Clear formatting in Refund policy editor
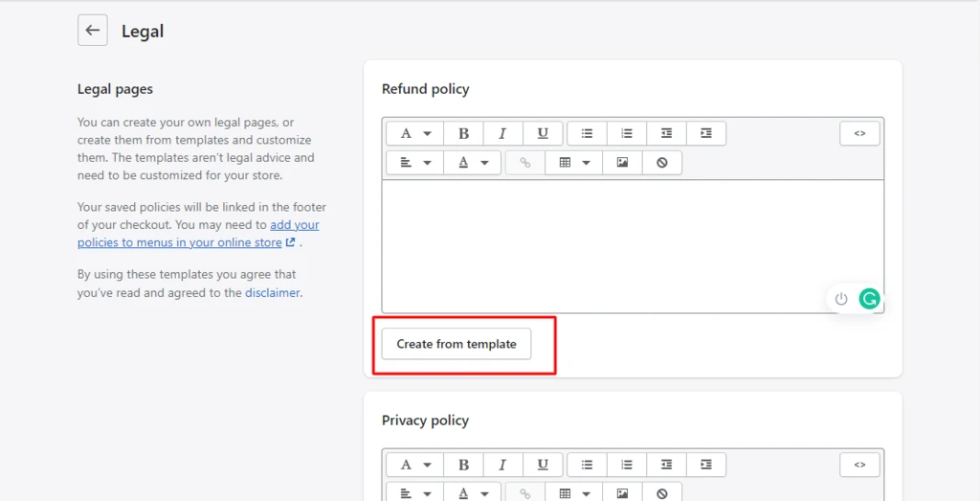Screen dimensions: 980x501 662,163
